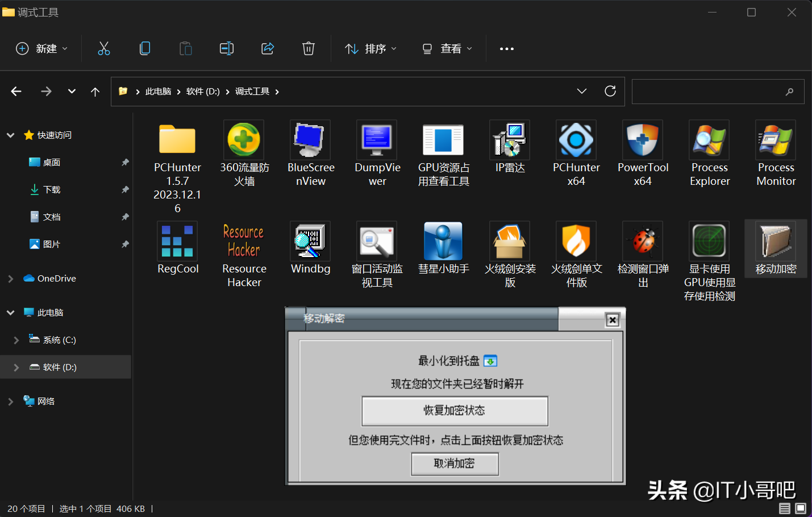Viewport: 812px width, 517px height.
Task: Open Process Monitor
Action: [775, 140]
